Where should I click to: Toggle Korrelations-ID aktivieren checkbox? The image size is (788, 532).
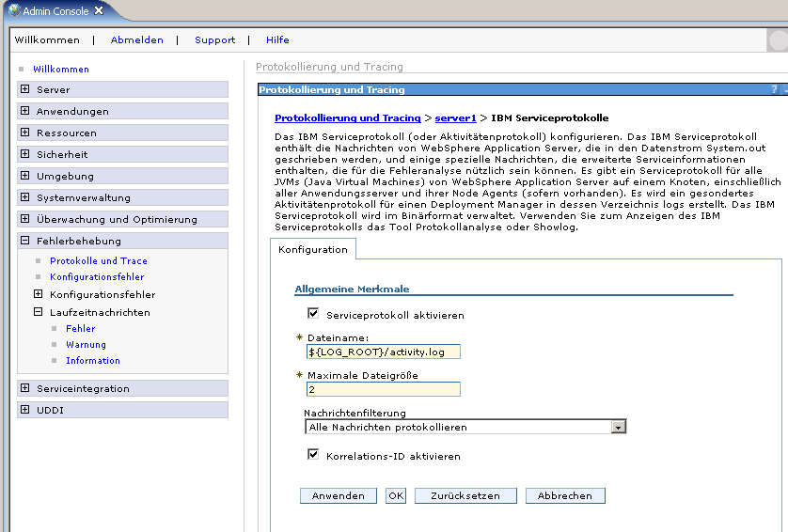313,455
